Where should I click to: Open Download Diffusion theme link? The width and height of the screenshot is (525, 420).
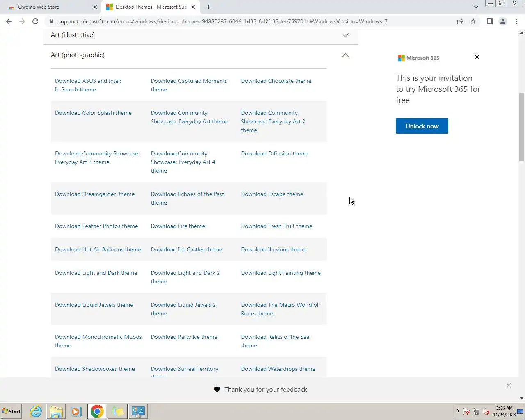275,153
